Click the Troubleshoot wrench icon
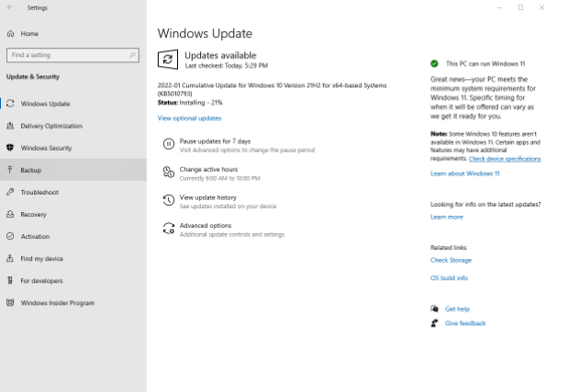 (x=10, y=192)
